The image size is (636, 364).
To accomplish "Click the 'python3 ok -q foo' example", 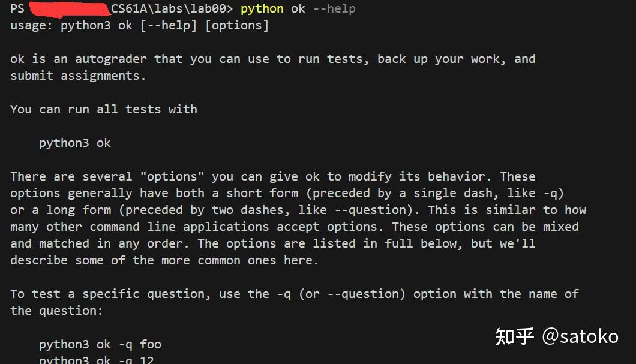I will (x=100, y=345).
